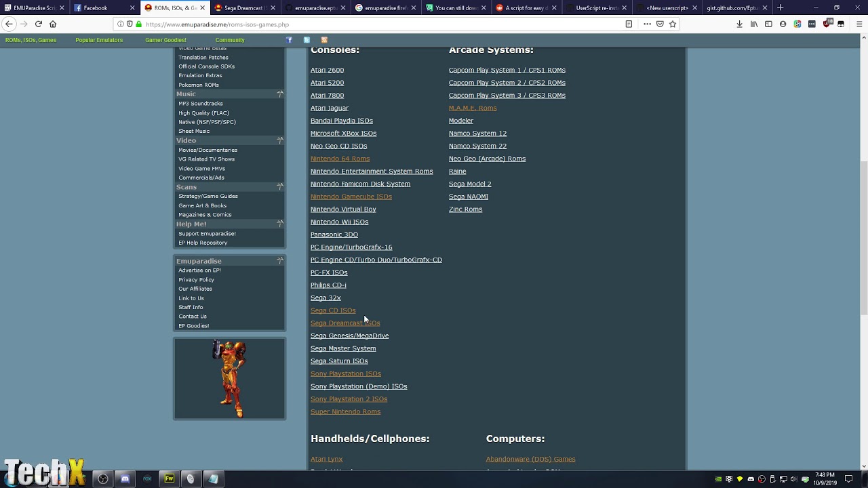Open the Zinc Roms link
The width and height of the screenshot is (868, 488).
tap(465, 209)
